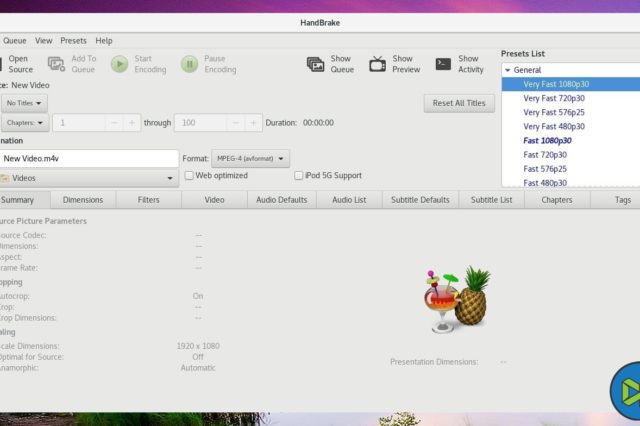Select the Fast 480p30 preset
This screenshot has height=426, width=640.
pyautogui.click(x=571, y=182)
